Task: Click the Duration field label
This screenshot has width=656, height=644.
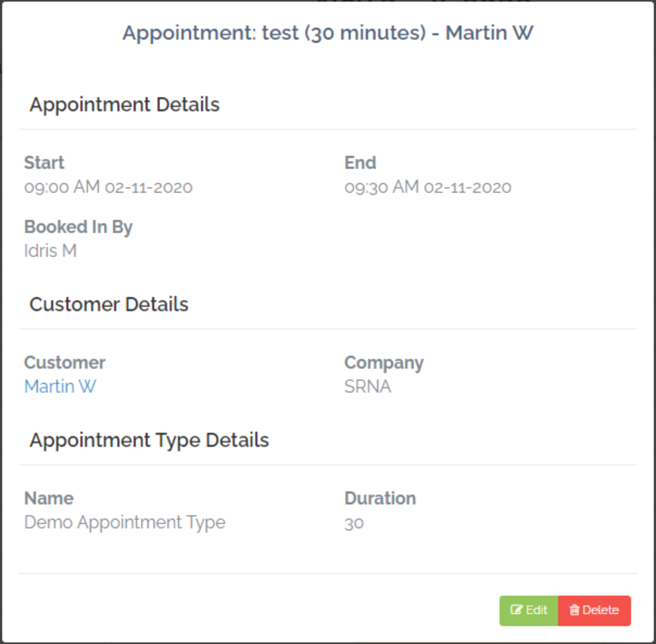Action: click(x=380, y=498)
